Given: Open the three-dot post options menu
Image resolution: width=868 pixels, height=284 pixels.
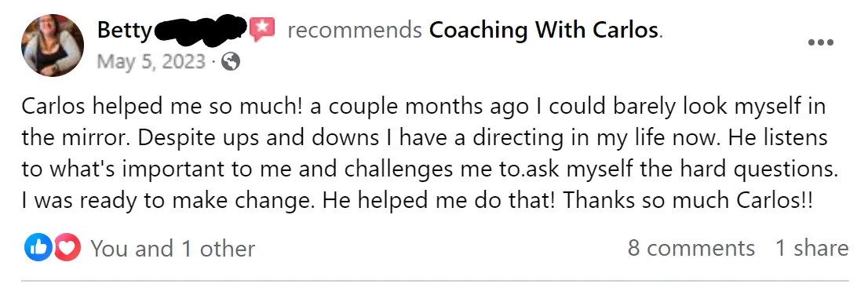Looking at the screenshot, I should coord(821,42).
